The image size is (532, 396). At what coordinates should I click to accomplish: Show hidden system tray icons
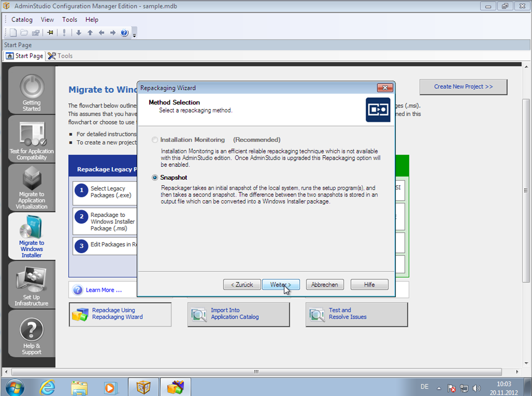(439, 388)
